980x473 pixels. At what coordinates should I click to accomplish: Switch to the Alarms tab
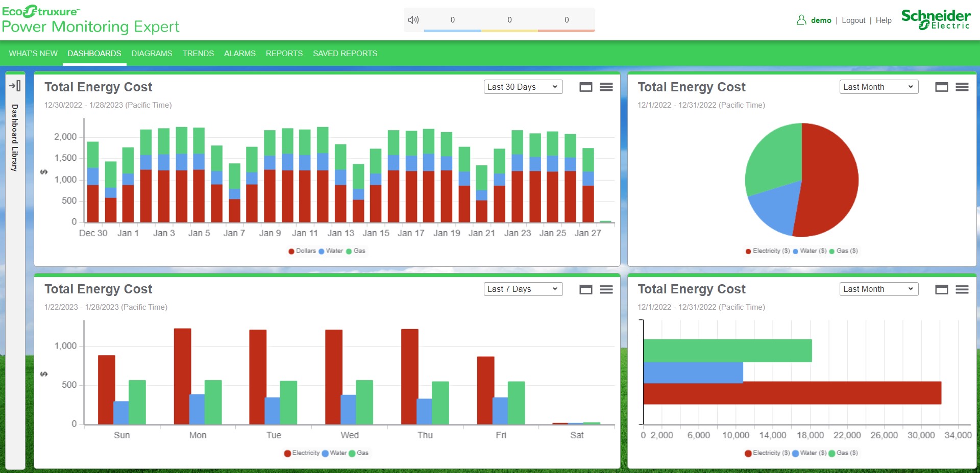239,54
